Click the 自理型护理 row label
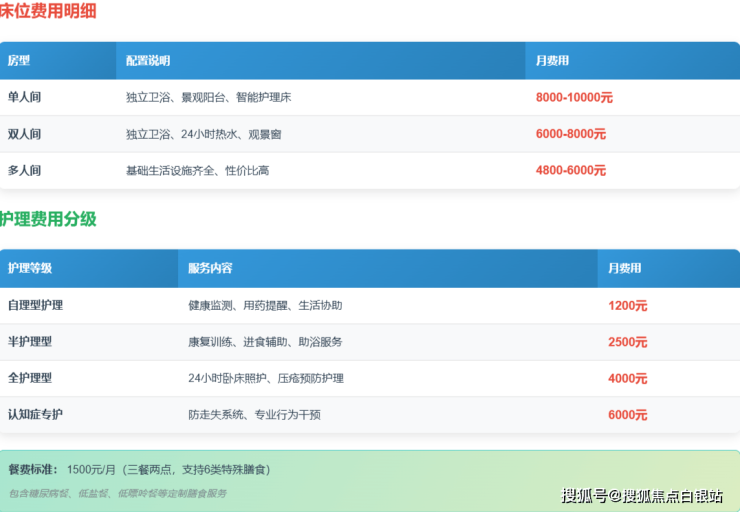The height and width of the screenshot is (512, 740). tap(35, 306)
